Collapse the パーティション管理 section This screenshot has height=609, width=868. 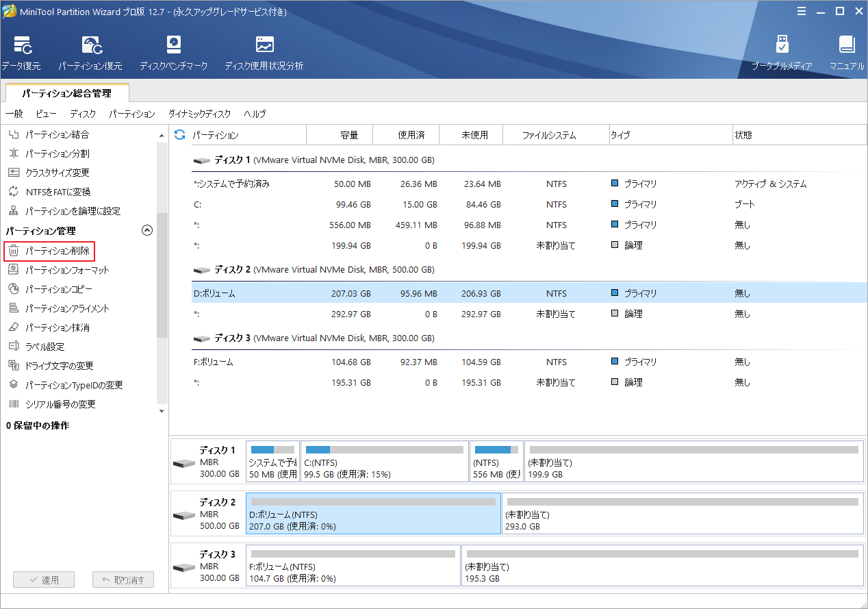click(146, 230)
